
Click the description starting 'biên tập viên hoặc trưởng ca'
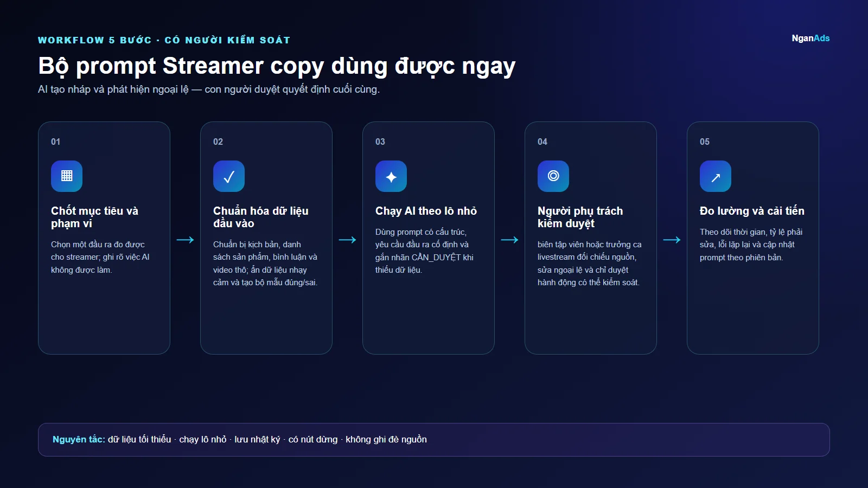(x=590, y=264)
